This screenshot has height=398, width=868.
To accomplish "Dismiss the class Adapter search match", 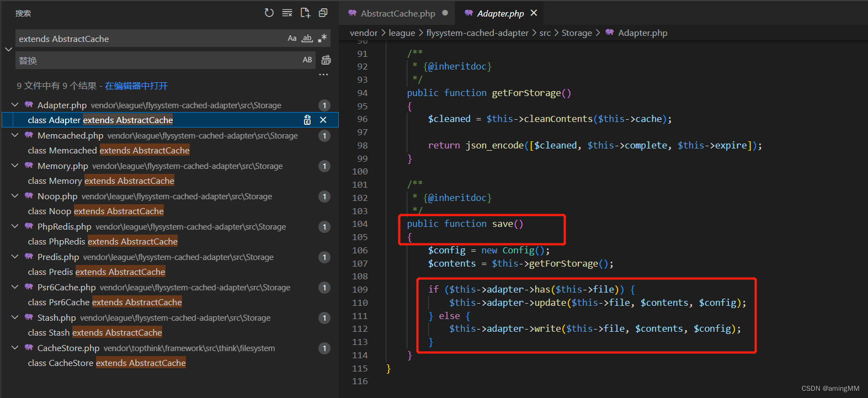I will (323, 120).
